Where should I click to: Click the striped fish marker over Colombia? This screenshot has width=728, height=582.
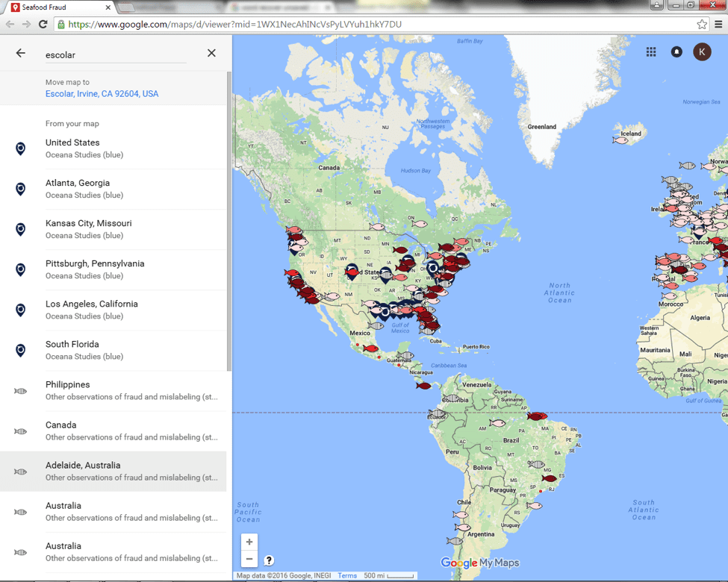(450, 398)
